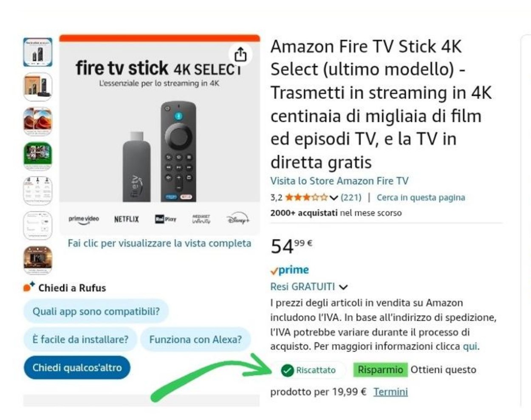Open the "Termini" link
This screenshot has width=531, height=420.
pos(390,392)
